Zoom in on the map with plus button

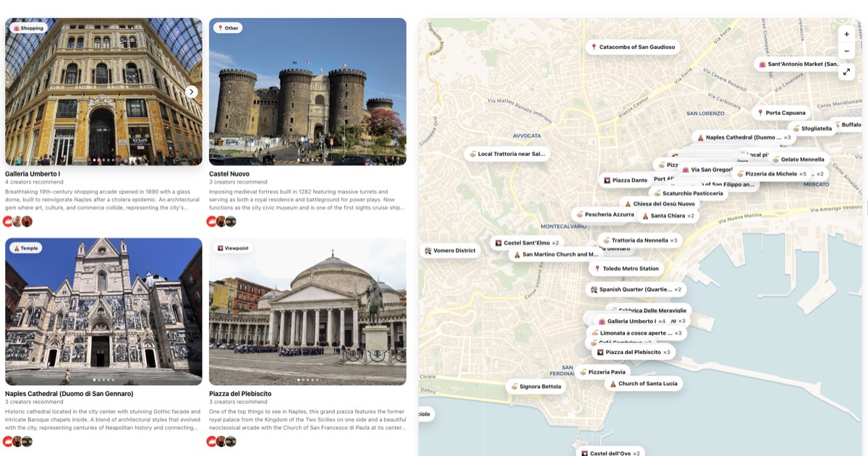pos(847,34)
